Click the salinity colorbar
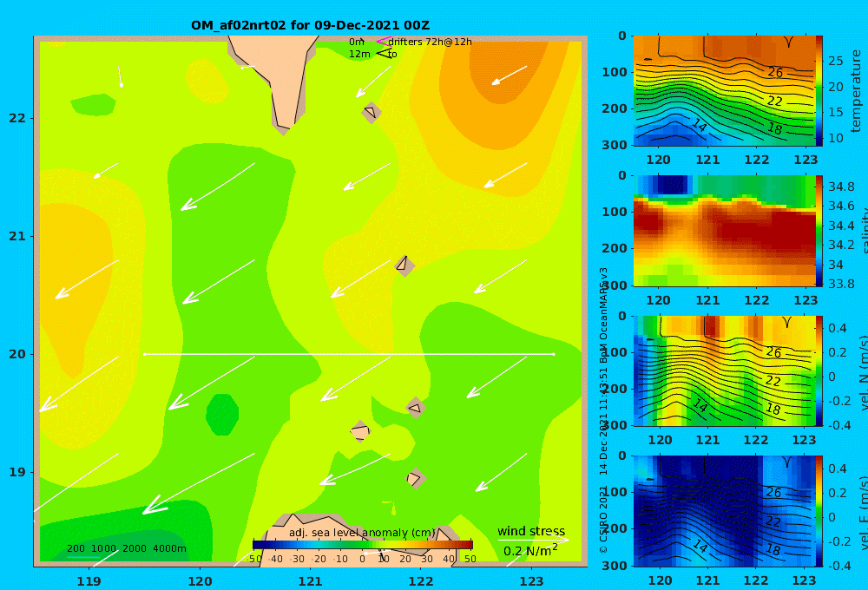868x590 pixels. [819, 231]
